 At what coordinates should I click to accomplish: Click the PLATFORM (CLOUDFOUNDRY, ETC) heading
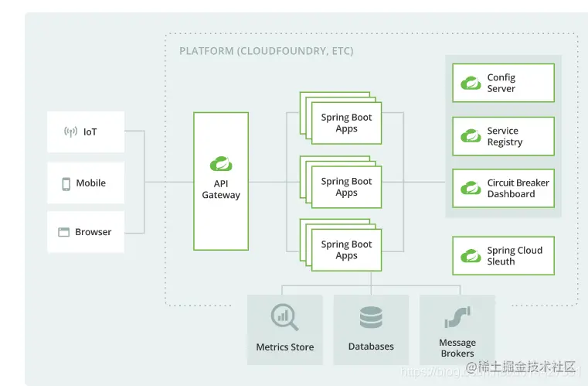pyautogui.click(x=267, y=51)
